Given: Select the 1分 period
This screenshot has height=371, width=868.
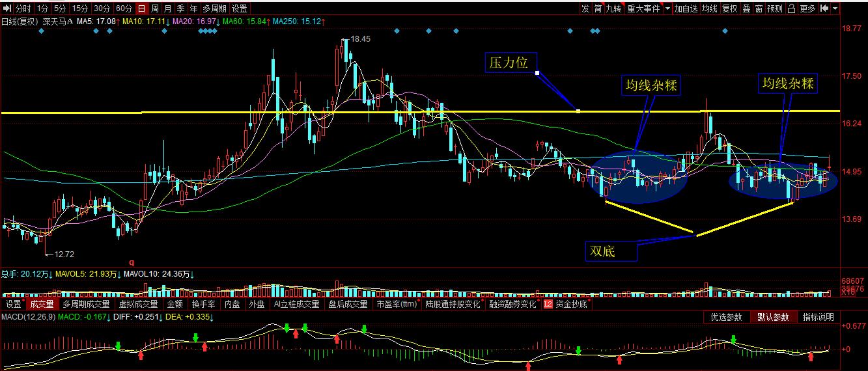Looking at the screenshot, I should (42, 8).
